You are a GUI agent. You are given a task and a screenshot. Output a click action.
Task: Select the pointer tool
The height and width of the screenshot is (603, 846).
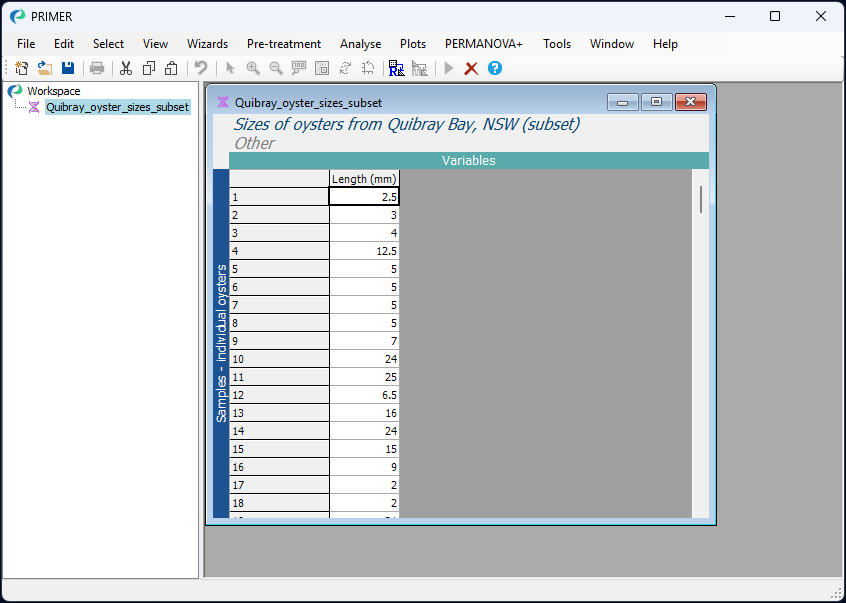click(230, 68)
